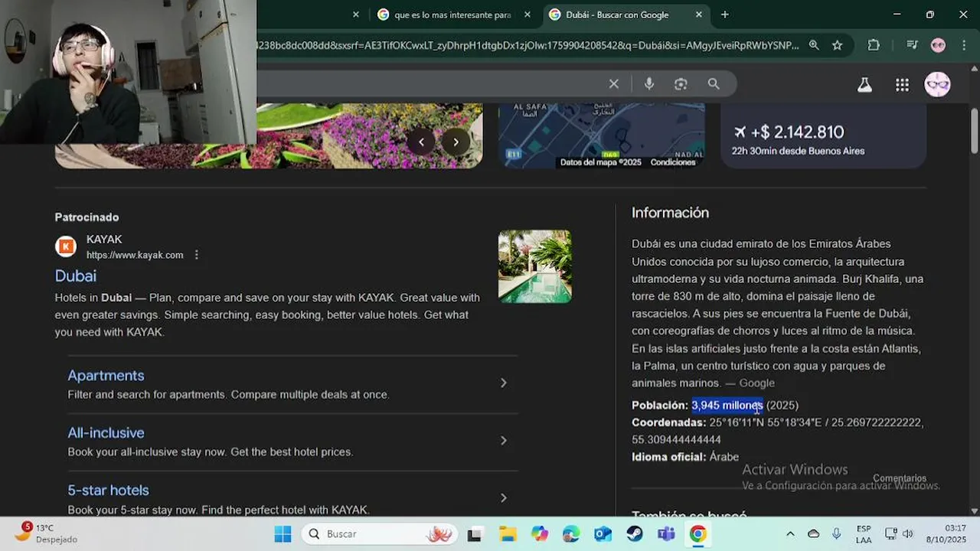The image size is (980, 551).
Task: Click the Idioma oficial label
Action: 669,457
